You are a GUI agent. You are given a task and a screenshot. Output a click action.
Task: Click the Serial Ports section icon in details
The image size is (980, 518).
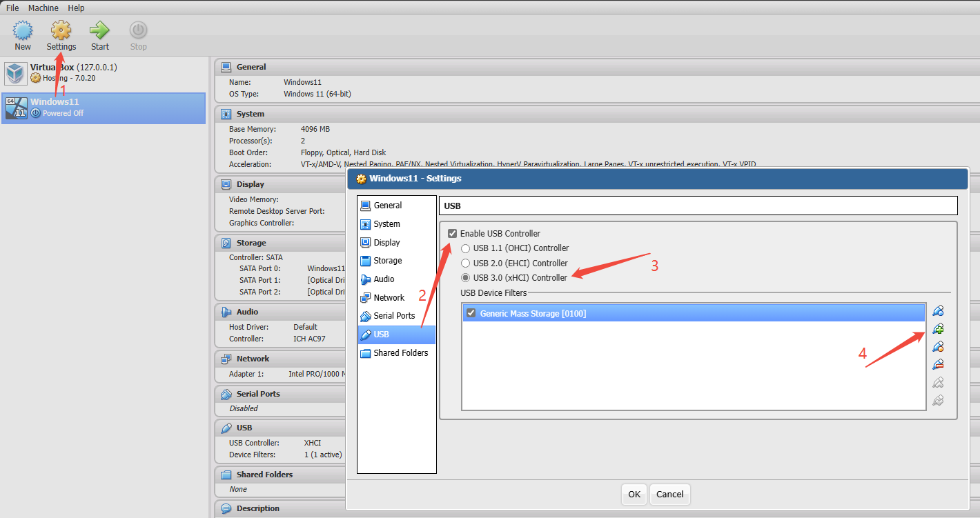point(226,394)
